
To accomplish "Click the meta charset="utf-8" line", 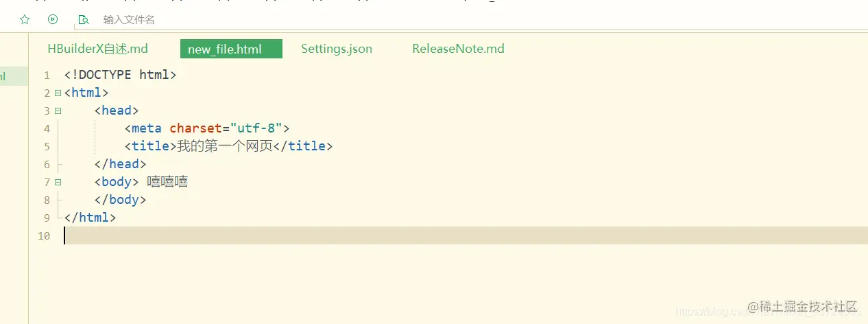I will [207, 128].
